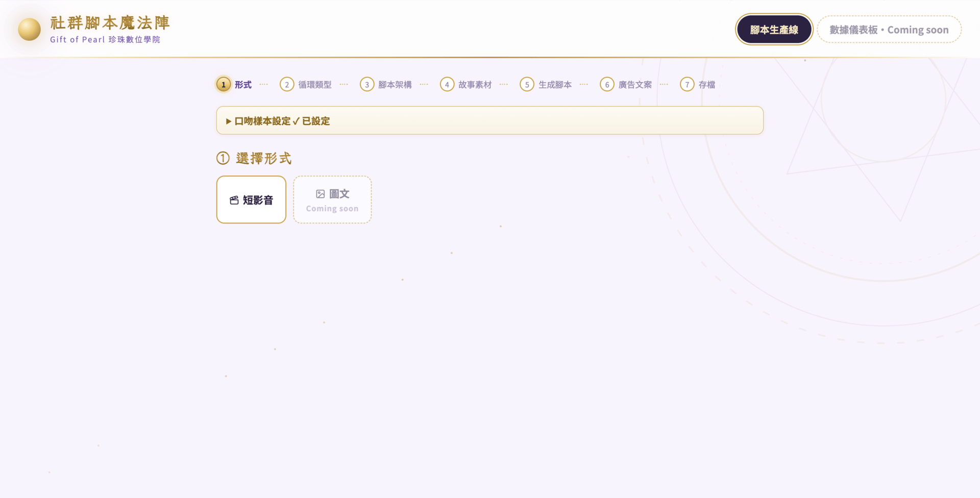Select the 數據儀表板 Coming soon tab

pos(889,30)
